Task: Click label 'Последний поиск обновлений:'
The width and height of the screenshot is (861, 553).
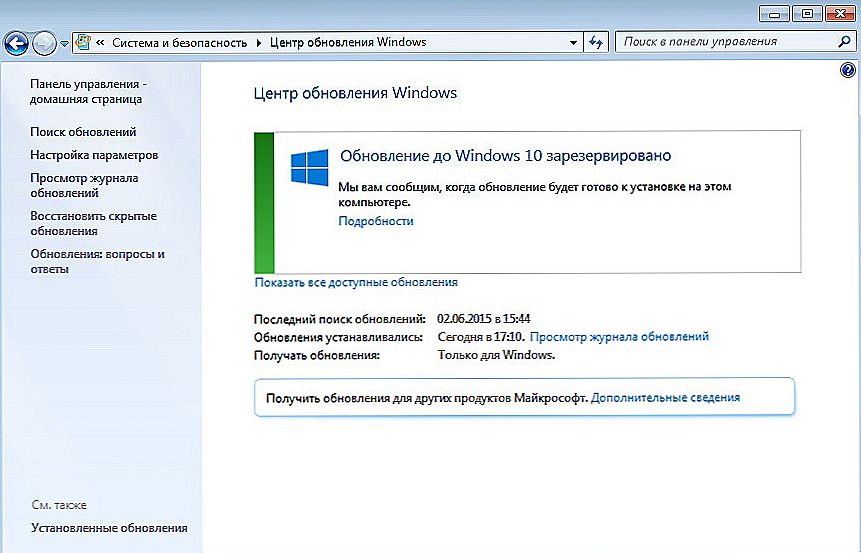Action: [339, 319]
